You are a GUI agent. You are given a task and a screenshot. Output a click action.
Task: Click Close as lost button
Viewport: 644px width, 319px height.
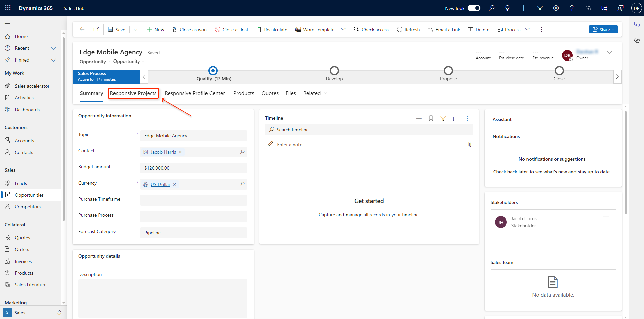coord(232,30)
